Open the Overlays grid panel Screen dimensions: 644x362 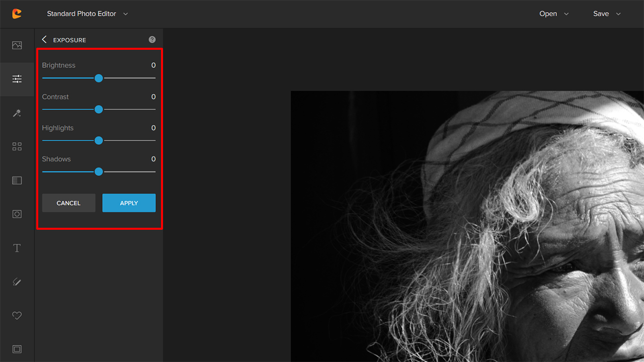click(17, 146)
